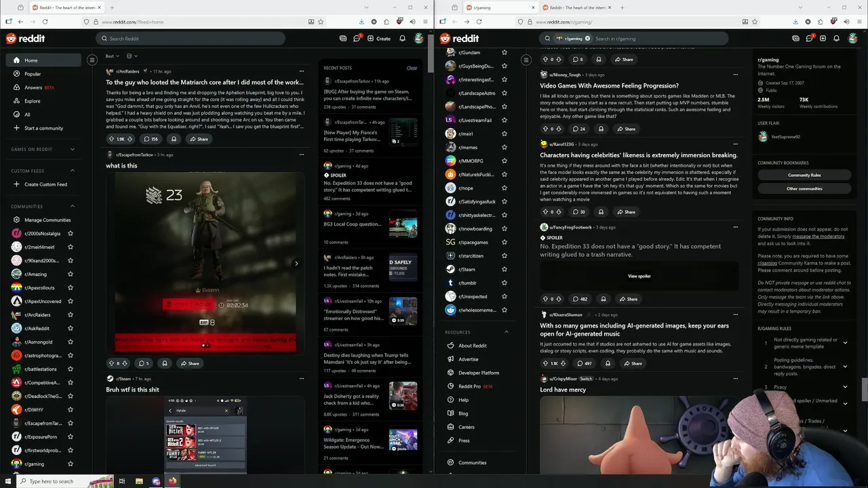
Task: Select Answers BETA in the sidebar
Action: tap(43, 87)
